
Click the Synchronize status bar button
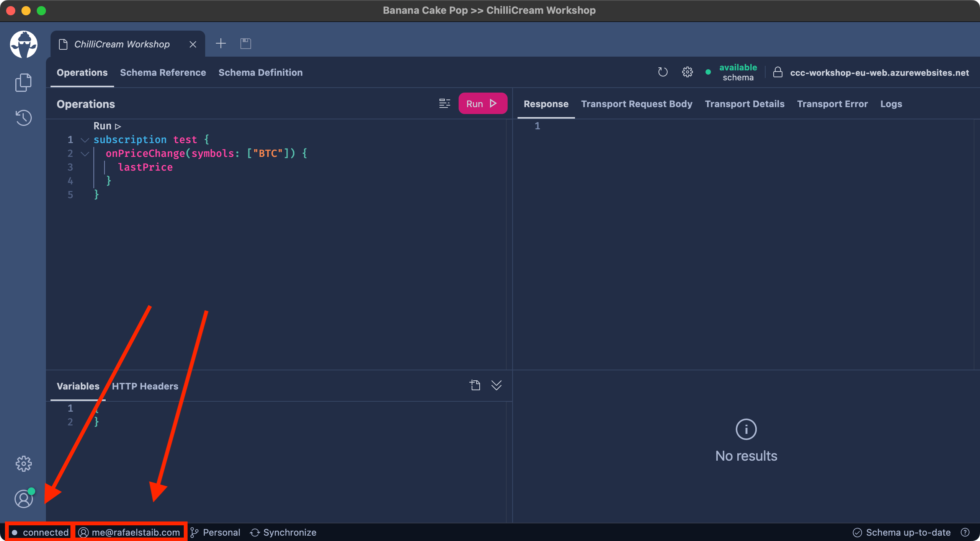pyautogui.click(x=283, y=532)
